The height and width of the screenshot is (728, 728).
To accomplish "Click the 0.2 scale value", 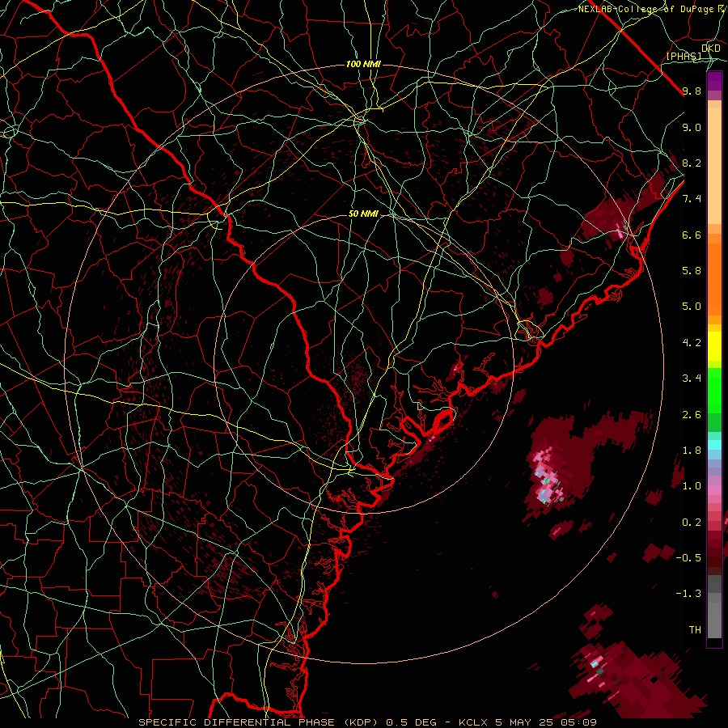I will point(692,523).
